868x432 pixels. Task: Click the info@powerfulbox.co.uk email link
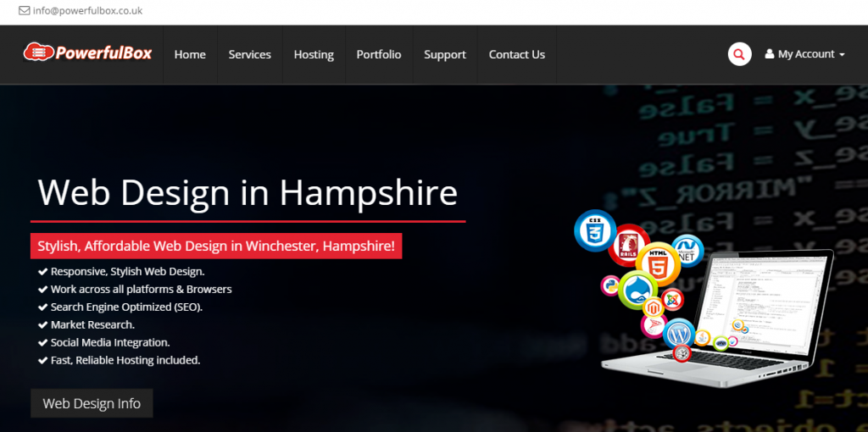tap(87, 10)
